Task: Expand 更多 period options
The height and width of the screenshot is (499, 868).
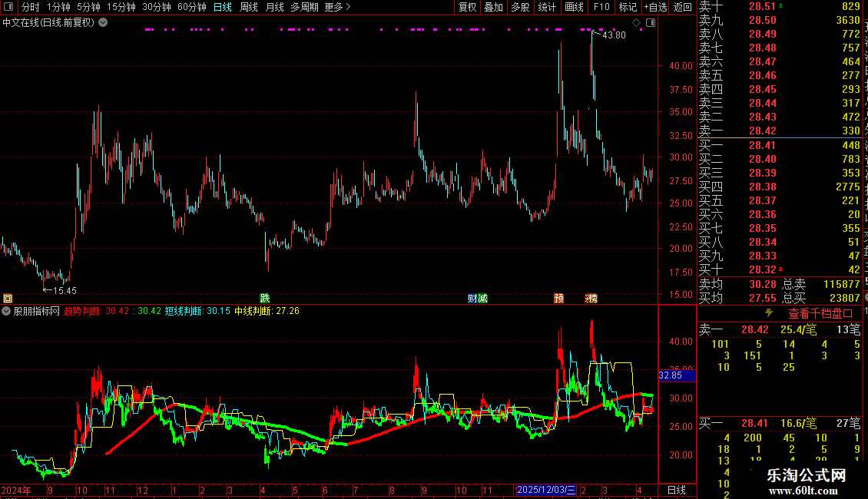Action: tap(338, 7)
